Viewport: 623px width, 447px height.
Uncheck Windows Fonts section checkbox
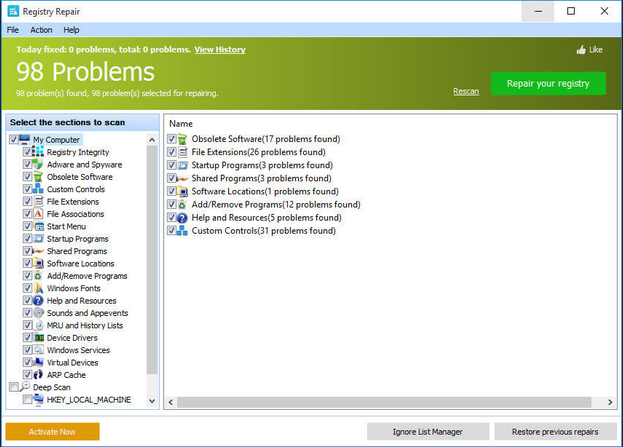(x=27, y=288)
